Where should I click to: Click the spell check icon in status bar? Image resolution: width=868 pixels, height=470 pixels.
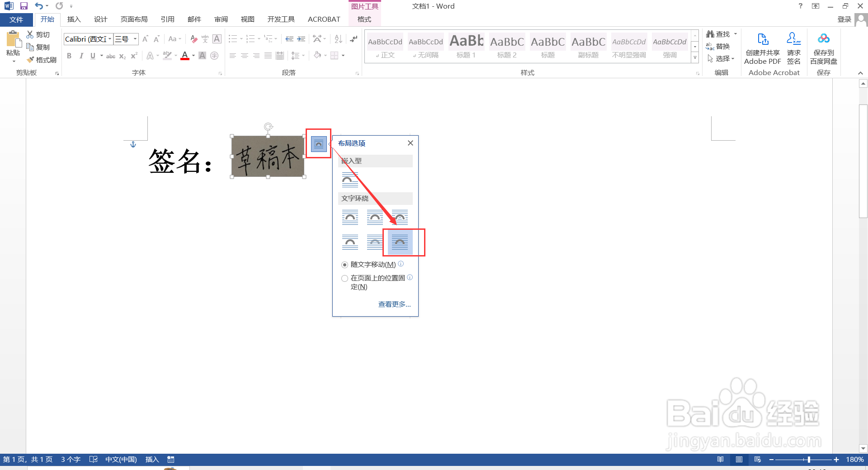click(x=94, y=459)
